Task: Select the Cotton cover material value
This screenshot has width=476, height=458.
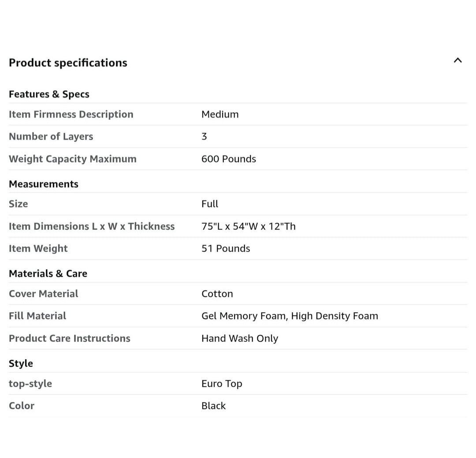Action: click(x=217, y=294)
